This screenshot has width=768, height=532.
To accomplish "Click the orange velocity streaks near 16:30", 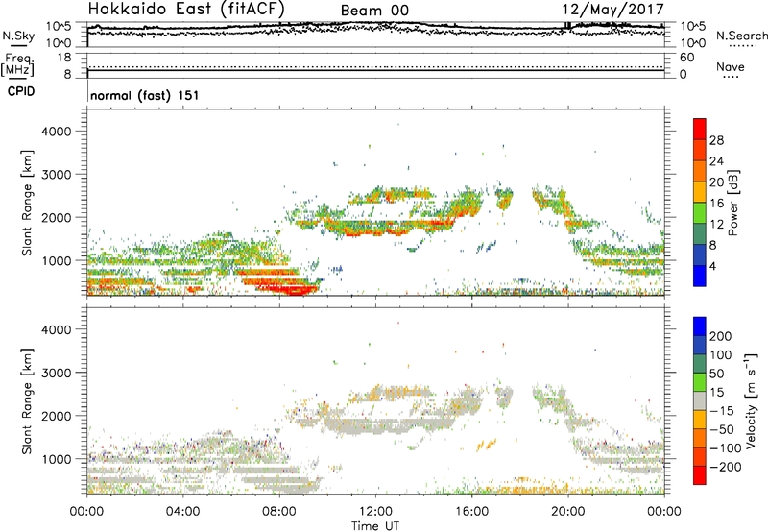I will point(487,445).
